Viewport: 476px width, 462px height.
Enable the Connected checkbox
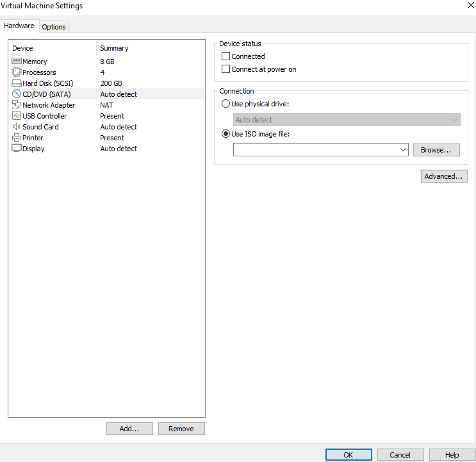tap(226, 56)
